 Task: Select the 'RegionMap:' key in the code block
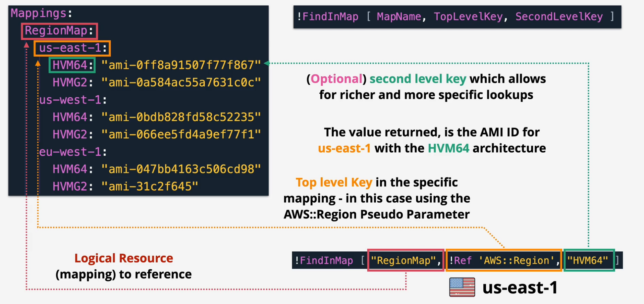pos(59,31)
